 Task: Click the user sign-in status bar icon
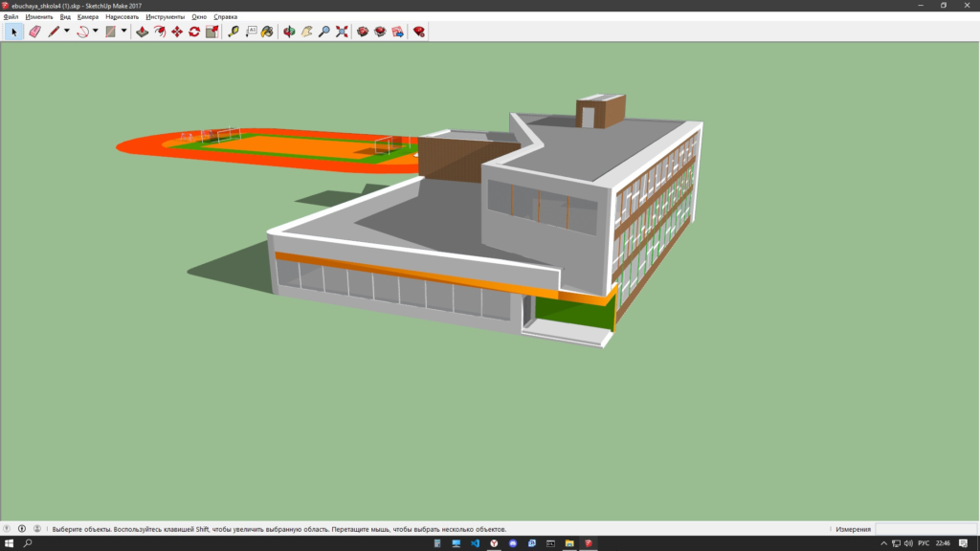(37, 528)
